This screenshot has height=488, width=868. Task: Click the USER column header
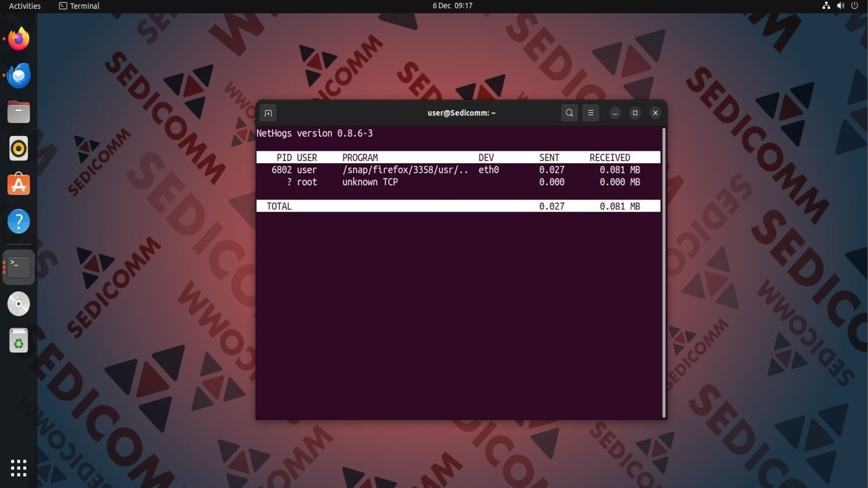point(307,158)
